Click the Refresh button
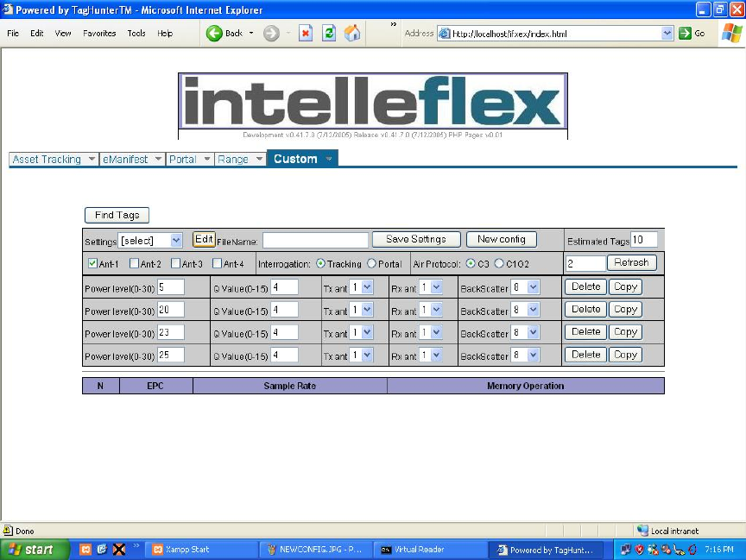Image resolution: width=746 pixels, height=560 pixels. (631, 262)
